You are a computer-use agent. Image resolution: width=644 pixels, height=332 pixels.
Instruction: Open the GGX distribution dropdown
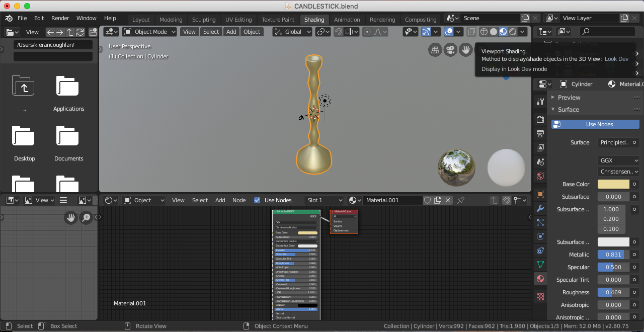(618, 160)
